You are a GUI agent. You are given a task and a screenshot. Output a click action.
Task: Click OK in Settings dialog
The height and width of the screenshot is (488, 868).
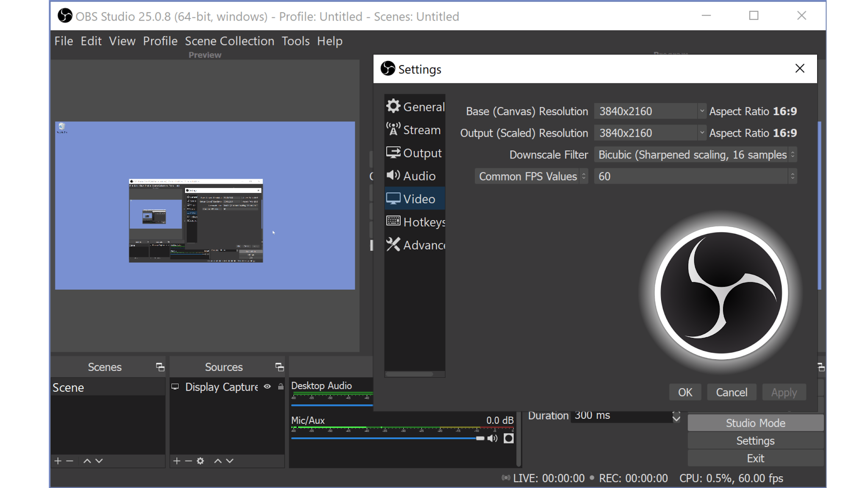point(685,392)
